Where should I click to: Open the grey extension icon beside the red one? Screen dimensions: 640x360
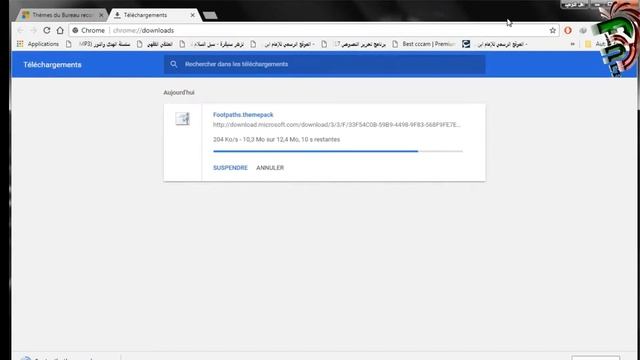tap(583, 30)
